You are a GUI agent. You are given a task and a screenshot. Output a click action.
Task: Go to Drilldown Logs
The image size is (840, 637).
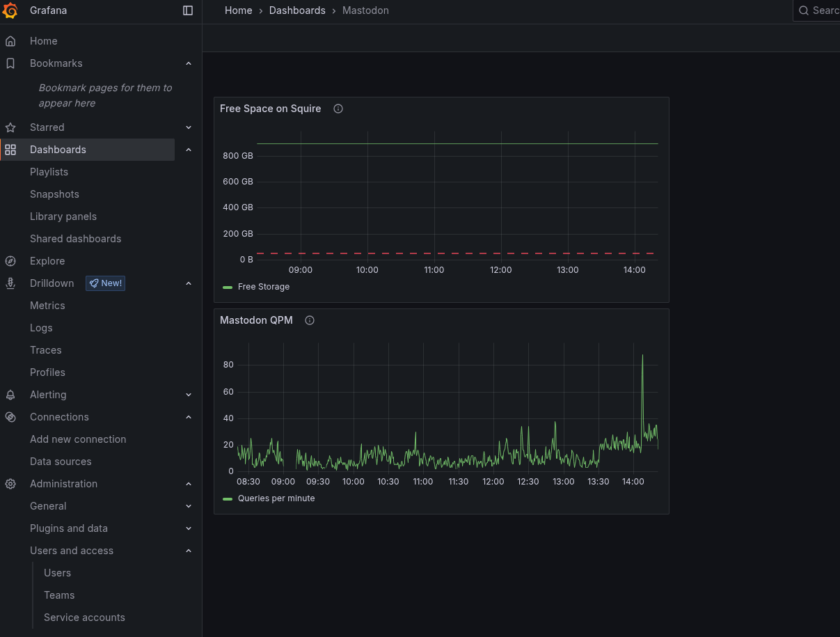pos(41,328)
